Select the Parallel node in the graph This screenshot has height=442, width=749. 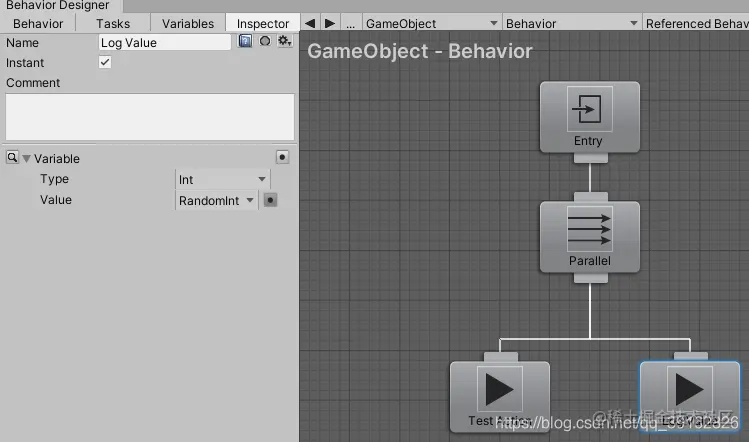(590, 237)
